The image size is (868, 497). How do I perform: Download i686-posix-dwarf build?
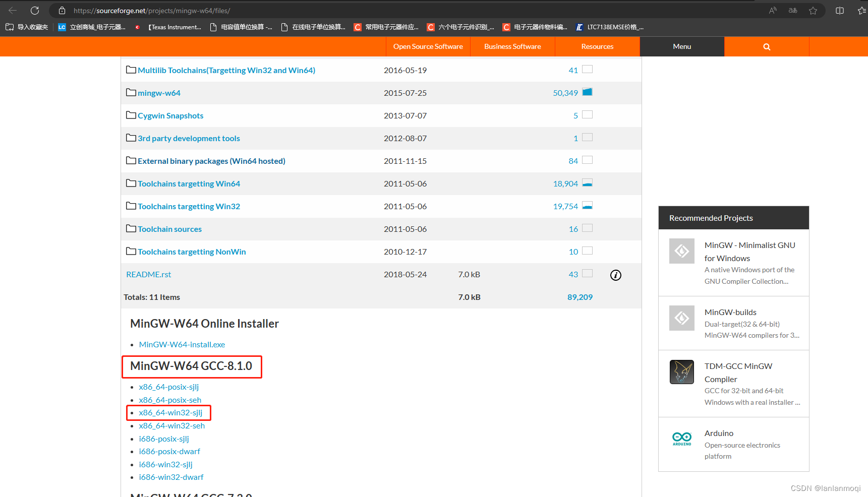[x=169, y=451]
